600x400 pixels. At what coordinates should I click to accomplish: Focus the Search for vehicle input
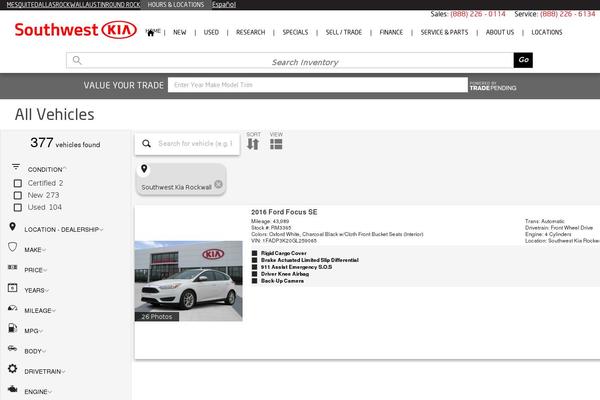point(195,144)
